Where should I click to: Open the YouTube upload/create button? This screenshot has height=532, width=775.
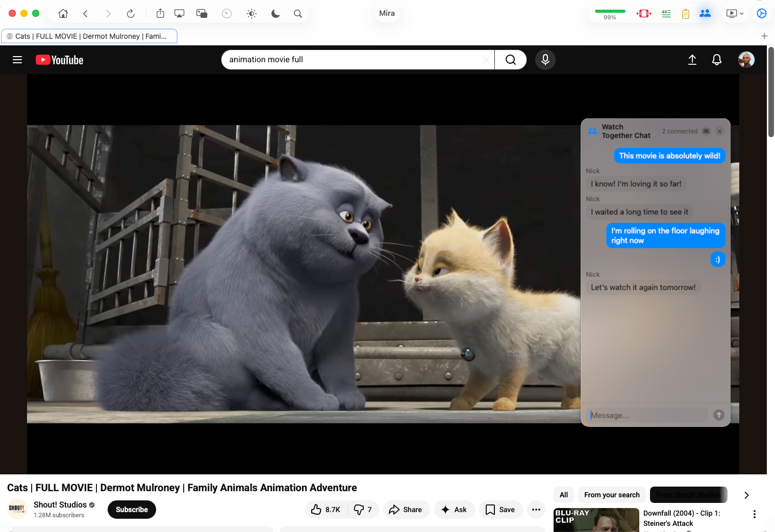(692, 60)
